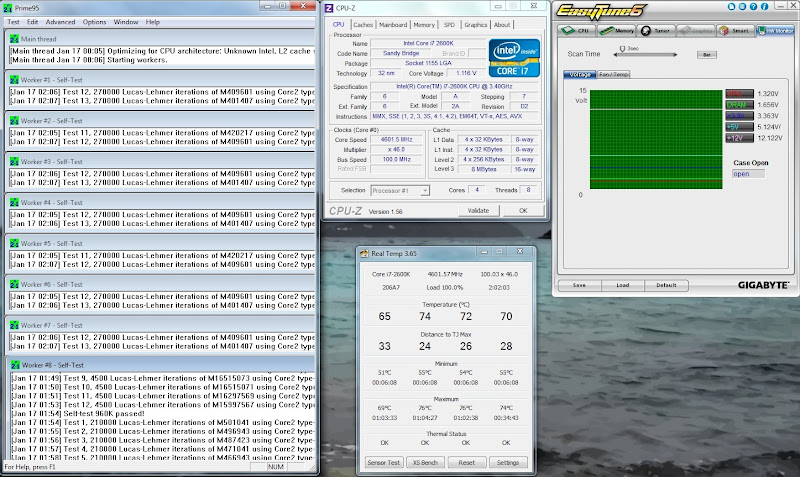Open the Window menu in Prime95
800x477 pixels.
click(126, 22)
